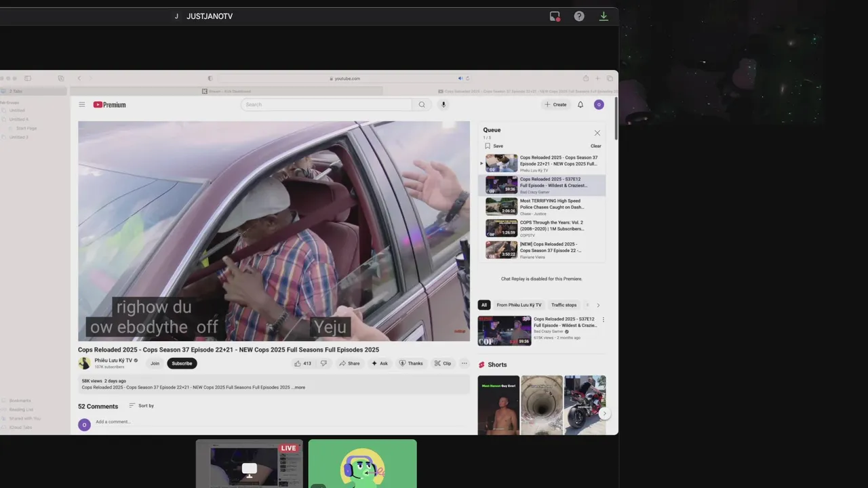Share the video
The width and height of the screenshot is (868, 488).
(349, 363)
